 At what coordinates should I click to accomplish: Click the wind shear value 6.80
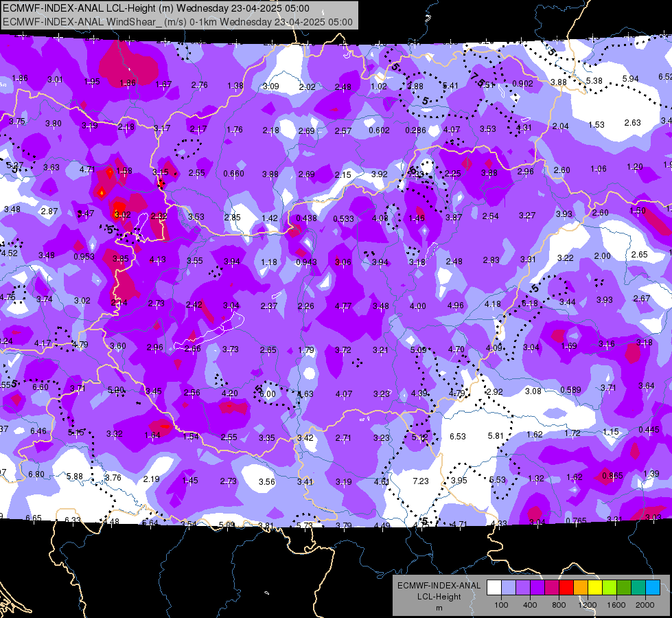(36, 474)
